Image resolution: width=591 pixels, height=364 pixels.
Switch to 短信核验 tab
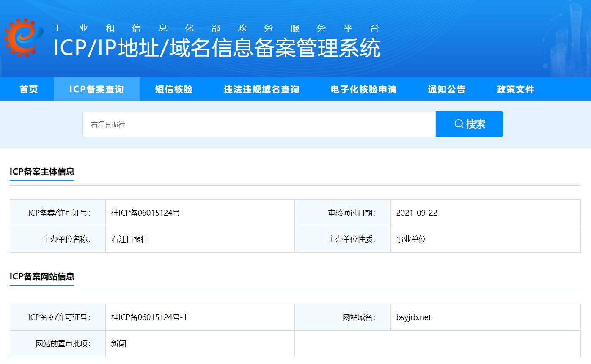coord(174,89)
